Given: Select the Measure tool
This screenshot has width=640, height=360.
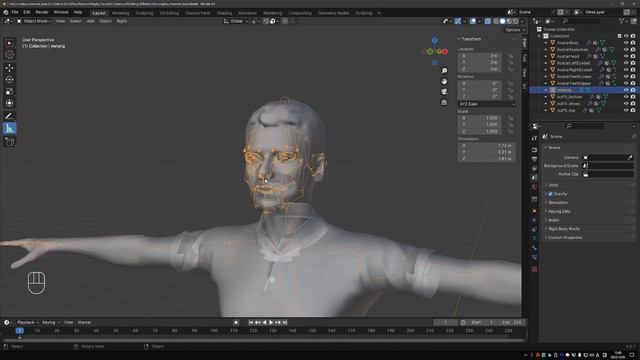Looking at the screenshot, I should [x=9, y=129].
